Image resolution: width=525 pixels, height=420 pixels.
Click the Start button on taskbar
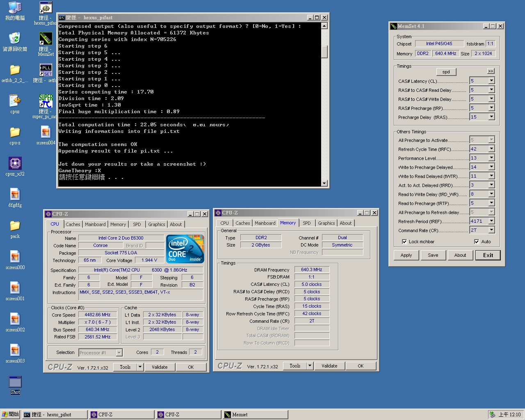(x=10, y=415)
